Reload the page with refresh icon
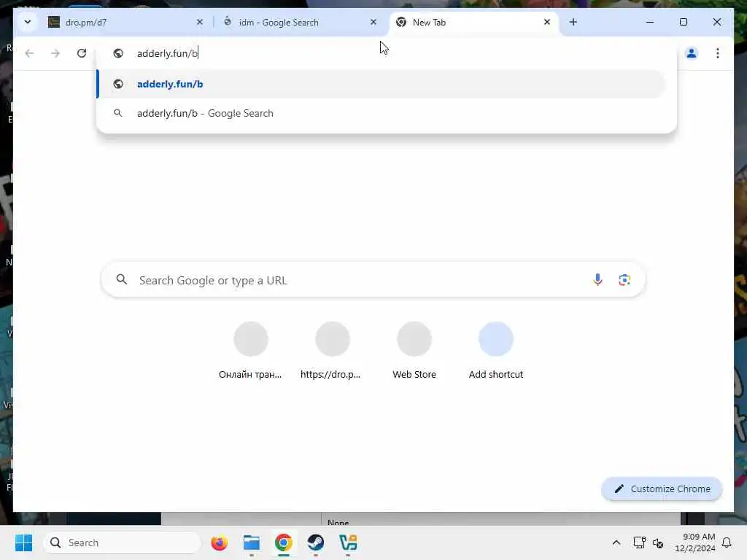The image size is (747, 560). click(x=82, y=53)
